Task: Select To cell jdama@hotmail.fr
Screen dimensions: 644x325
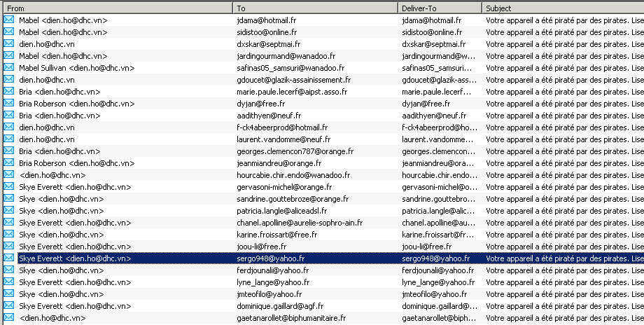Action: point(266,20)
